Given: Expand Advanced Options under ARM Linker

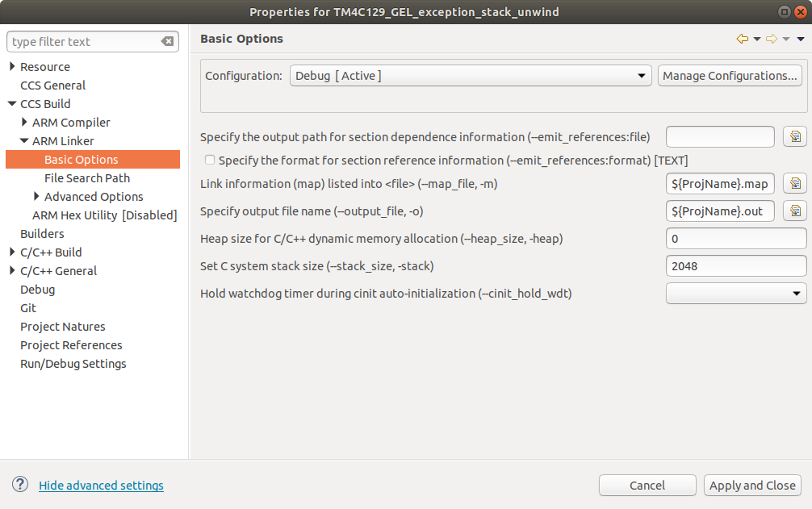Looking at the screenshot, I should coord(36,197).
